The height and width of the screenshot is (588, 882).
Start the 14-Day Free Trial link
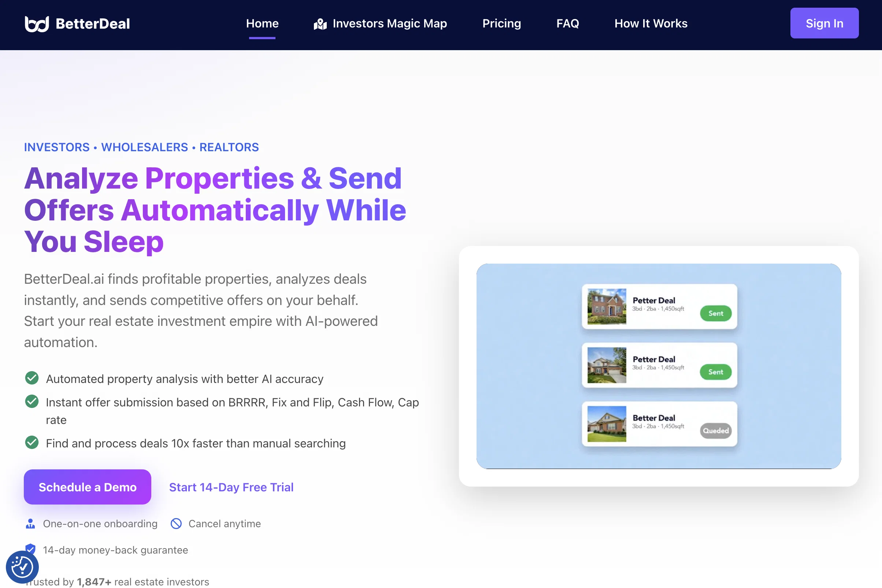[x=231, y=487]
